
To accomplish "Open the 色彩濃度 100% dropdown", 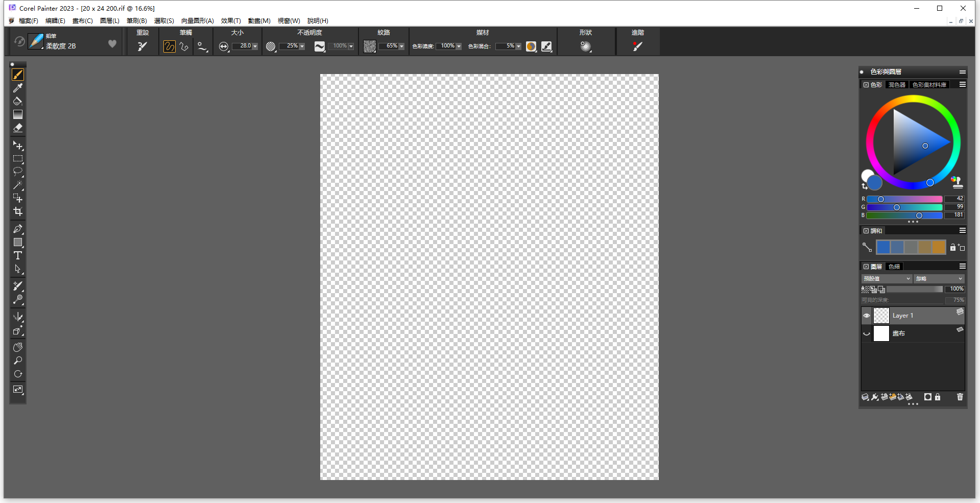I will tap(459, 46).
